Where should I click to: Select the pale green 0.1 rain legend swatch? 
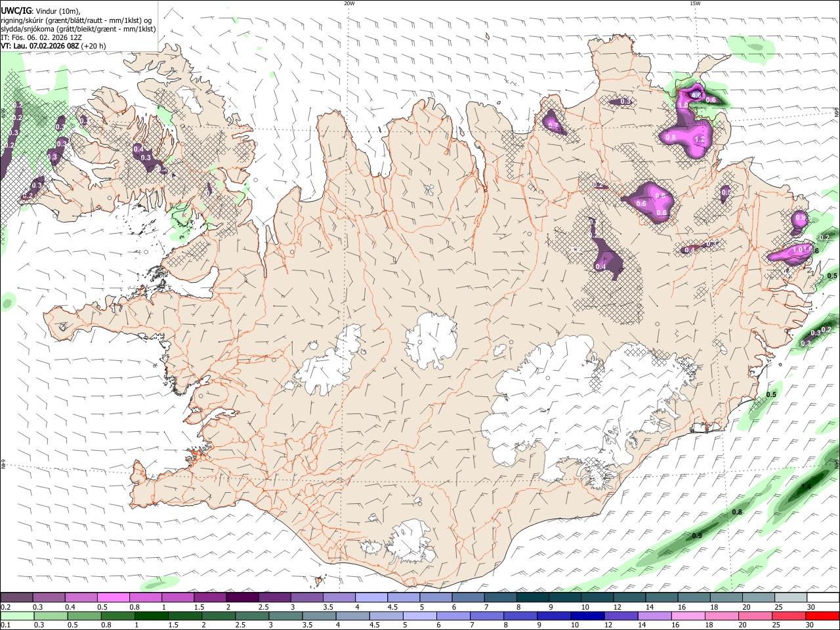coord(17,616)
